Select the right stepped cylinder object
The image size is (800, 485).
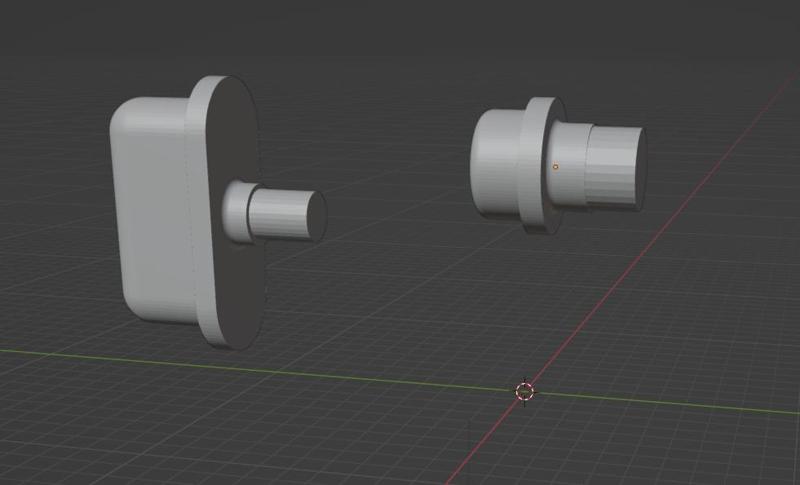coord(559,166)
